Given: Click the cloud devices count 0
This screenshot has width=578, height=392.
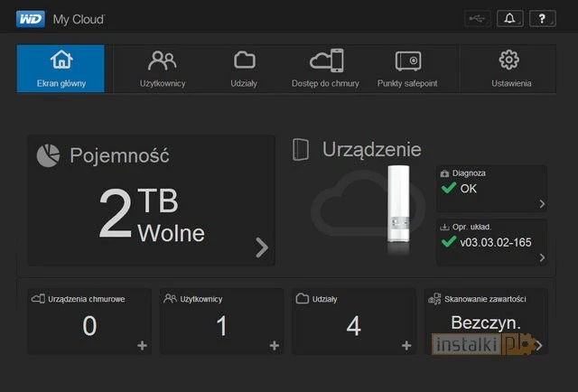Looking at the screenshot, I should 89,326.
